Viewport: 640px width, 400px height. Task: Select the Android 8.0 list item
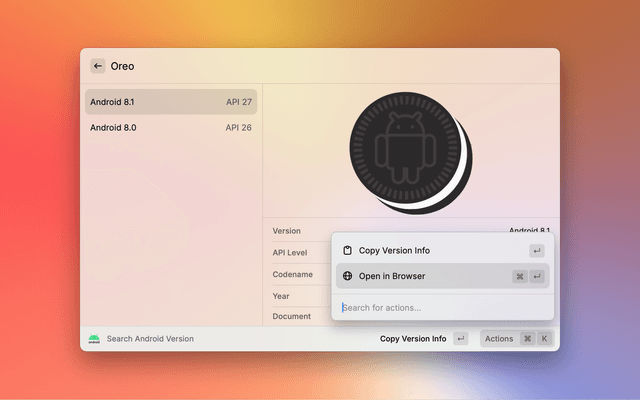pyautogui.click(x=170, y=127)
